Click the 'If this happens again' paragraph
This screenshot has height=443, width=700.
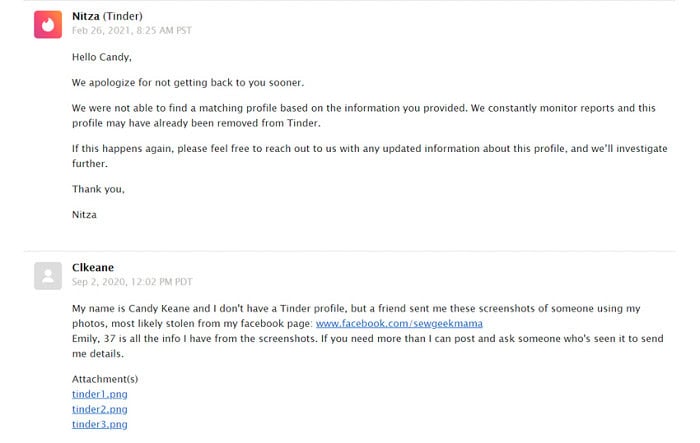[370, 156]
